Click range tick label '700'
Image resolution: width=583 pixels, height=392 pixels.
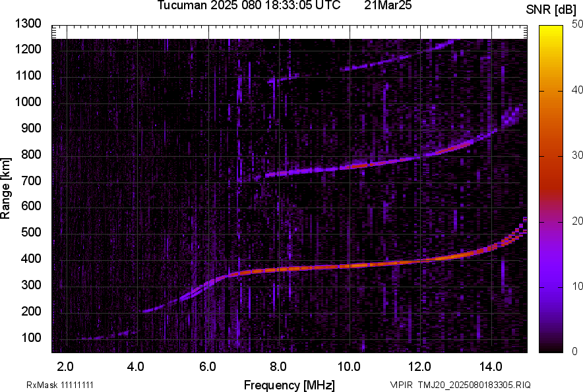point(31,181)
